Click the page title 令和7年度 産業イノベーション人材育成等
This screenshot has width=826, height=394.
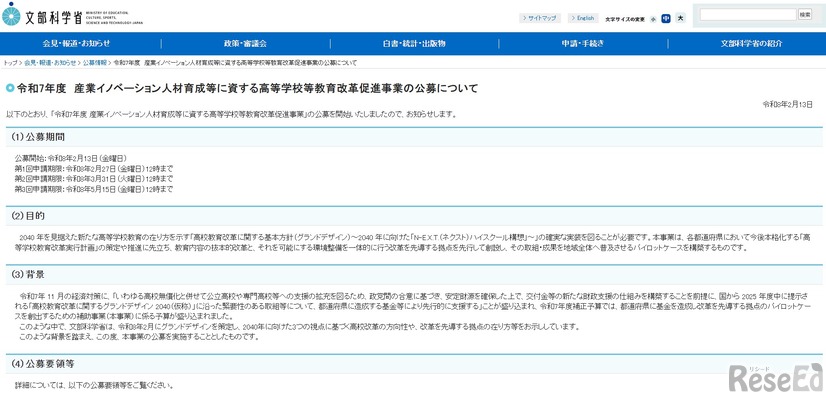click(248, 88)
